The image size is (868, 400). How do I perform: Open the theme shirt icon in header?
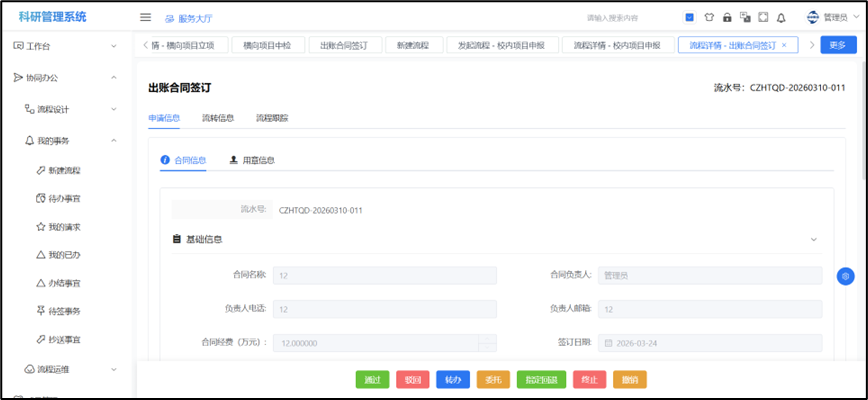709,17
